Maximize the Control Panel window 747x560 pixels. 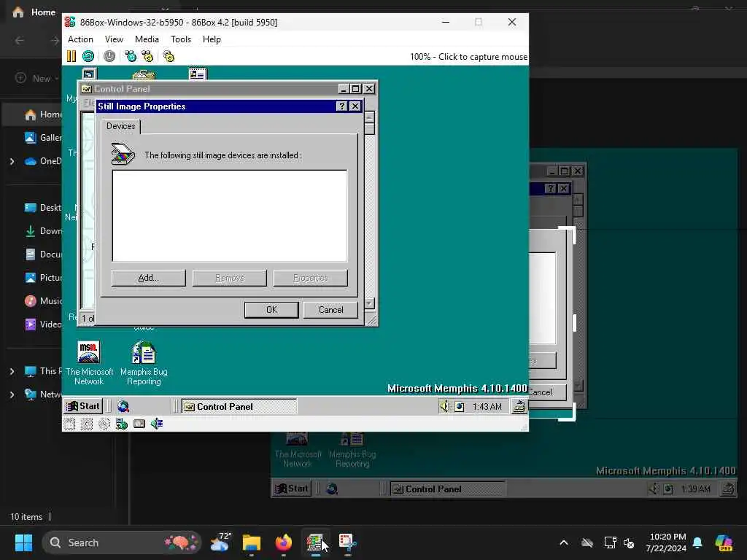(355, 89)
